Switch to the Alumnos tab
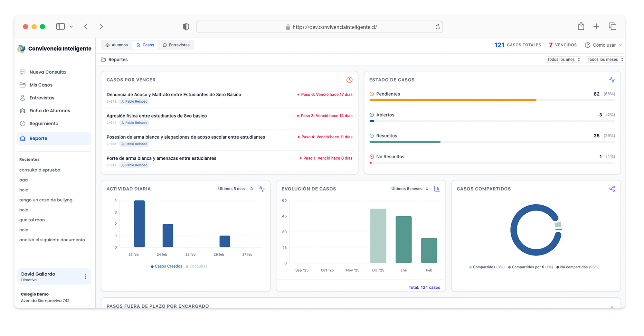The image size is (644, 336). pos(117,45)
